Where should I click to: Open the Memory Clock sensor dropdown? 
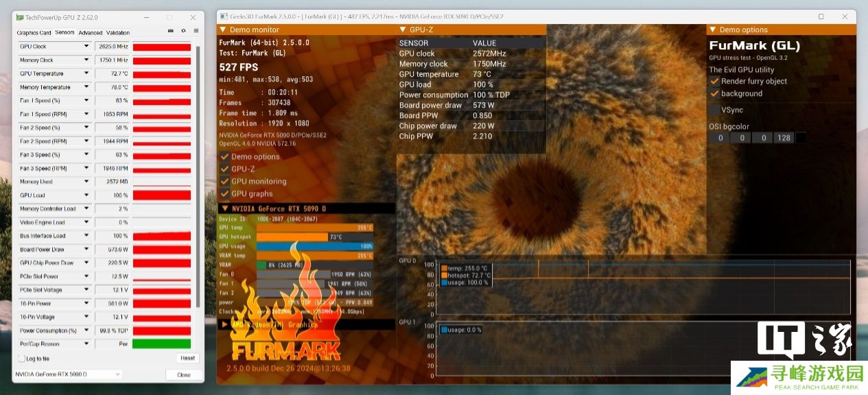[x=86, y=60]
